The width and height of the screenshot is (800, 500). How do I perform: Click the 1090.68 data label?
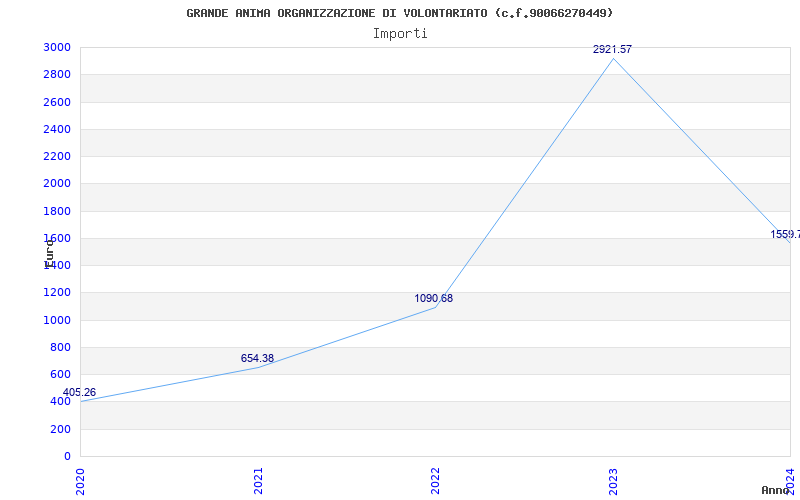point(433,298)
